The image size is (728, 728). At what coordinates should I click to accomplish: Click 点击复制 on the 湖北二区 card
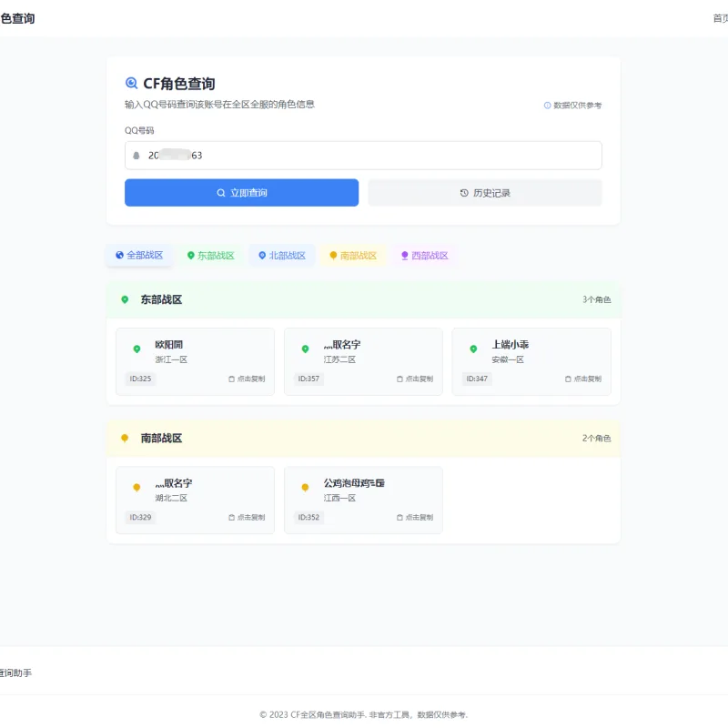point(247,517)
